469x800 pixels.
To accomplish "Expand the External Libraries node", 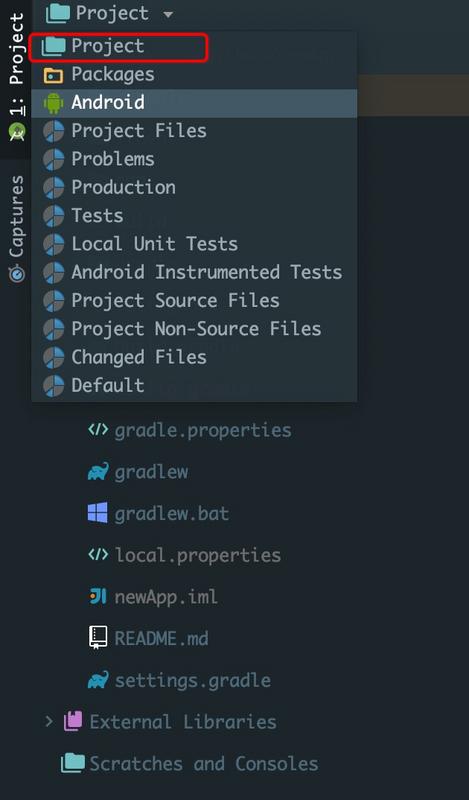I will pos(49,721).
